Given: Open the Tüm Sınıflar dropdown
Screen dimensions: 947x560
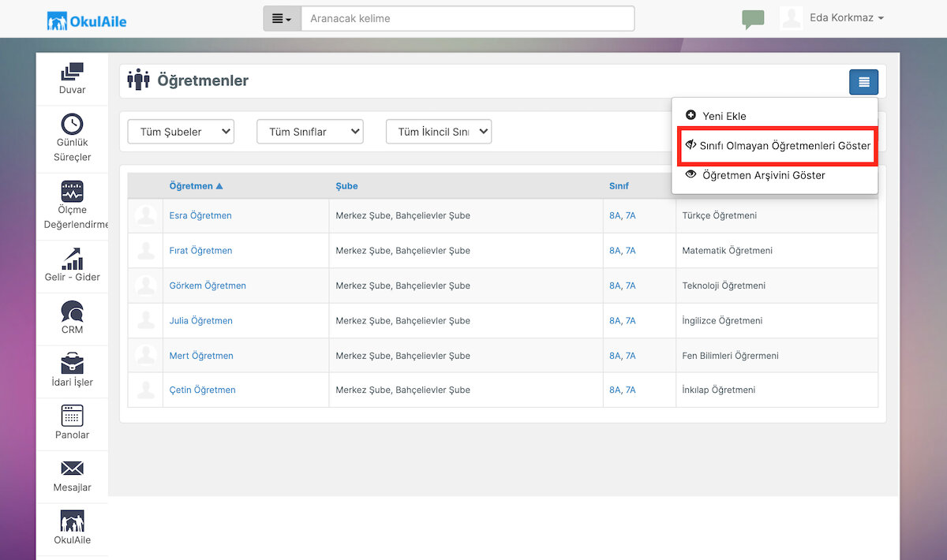Looking at the screenshot, I should pyautogui.click(x=310, y=132).
